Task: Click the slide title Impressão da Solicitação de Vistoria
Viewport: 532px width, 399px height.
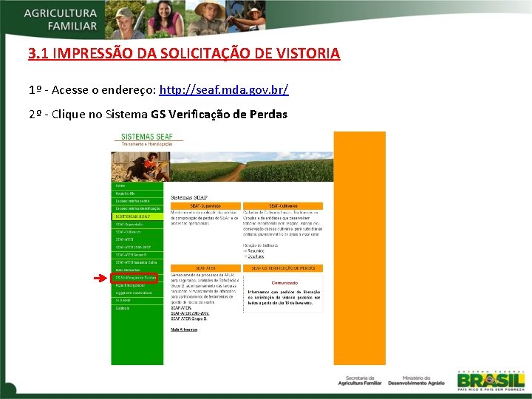Action: pos(184,53)
